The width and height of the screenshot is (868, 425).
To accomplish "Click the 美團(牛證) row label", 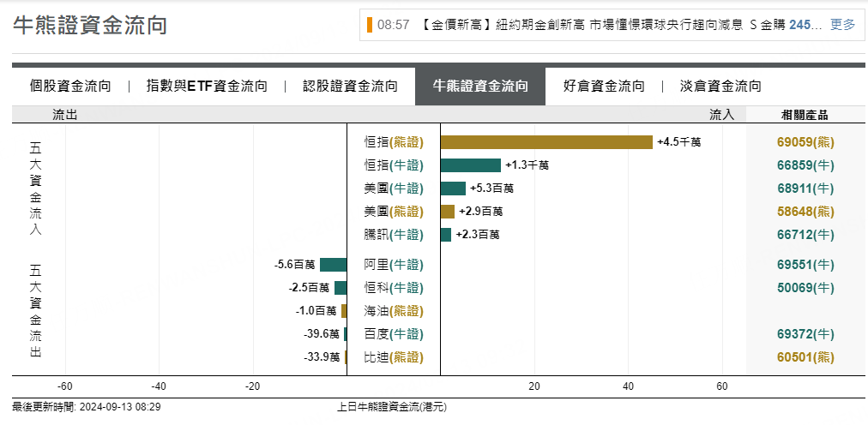I will pos(393,189).
